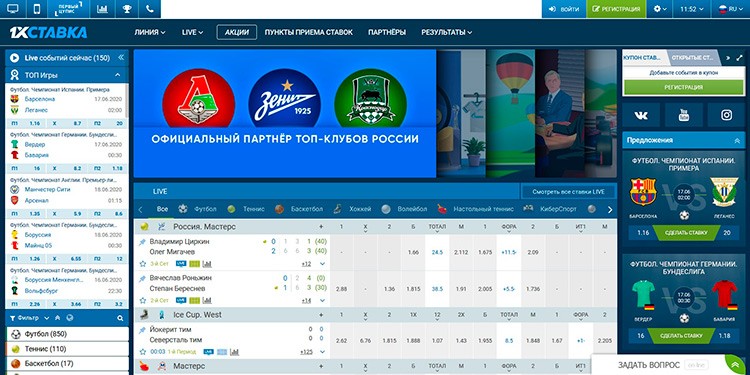Click odds 2.88 for Роньжин match
750x375 pixels.
pyautogui.click(x=342, y=289)
